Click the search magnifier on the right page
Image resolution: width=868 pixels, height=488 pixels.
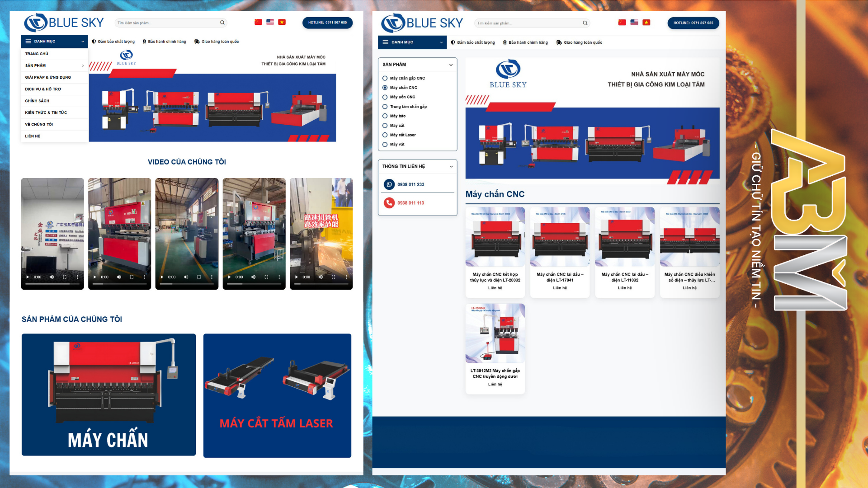585,23
